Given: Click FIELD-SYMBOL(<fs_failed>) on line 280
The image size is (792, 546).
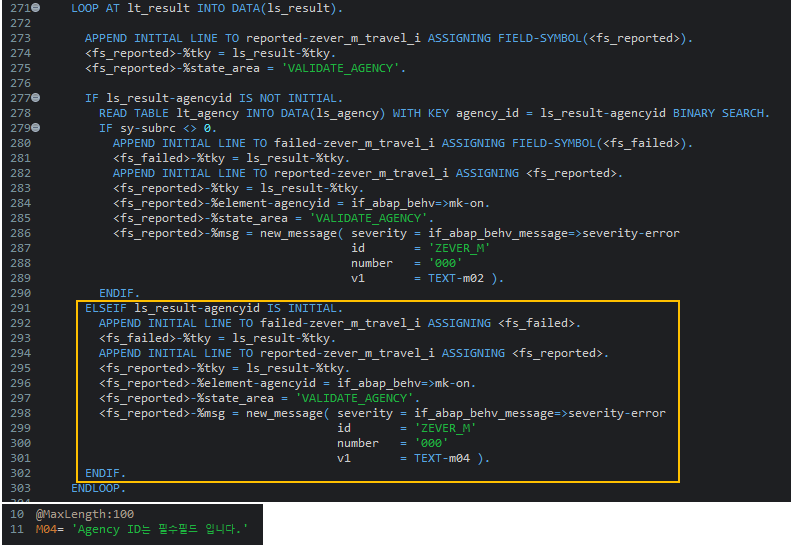Looking at the screenshot, I should point(600,143).
